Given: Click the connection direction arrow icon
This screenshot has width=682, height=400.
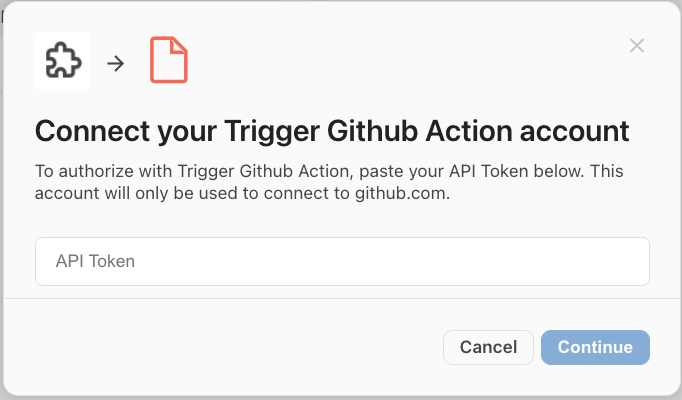Looking at the screenshot, I should tap(116, 62).
